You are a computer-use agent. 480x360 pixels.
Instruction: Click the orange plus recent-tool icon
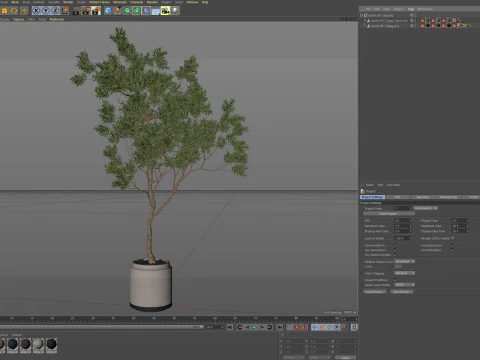(x=24, y=11)
